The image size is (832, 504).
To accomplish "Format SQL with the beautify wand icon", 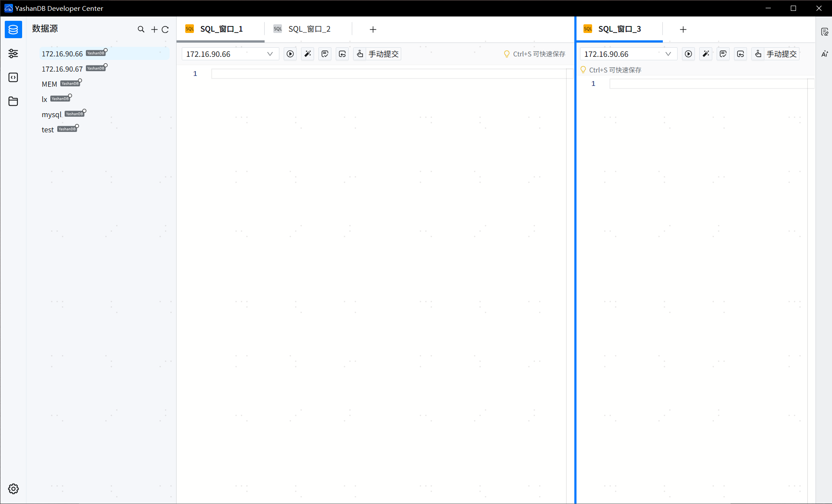I will pyautogui.click(x=307, y=54).
